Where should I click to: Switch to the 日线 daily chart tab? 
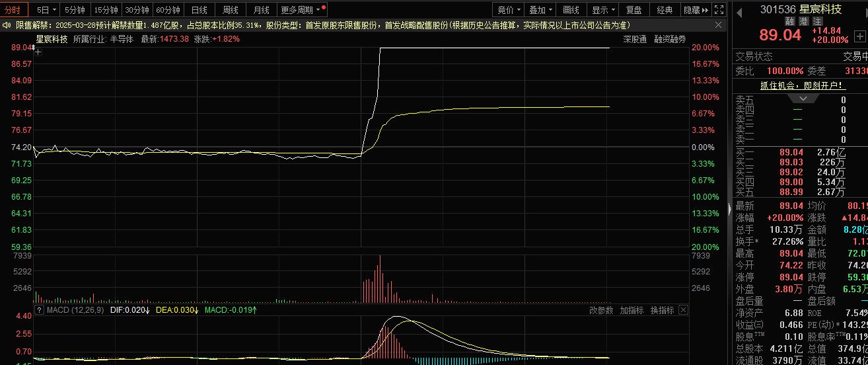point(199,10)
